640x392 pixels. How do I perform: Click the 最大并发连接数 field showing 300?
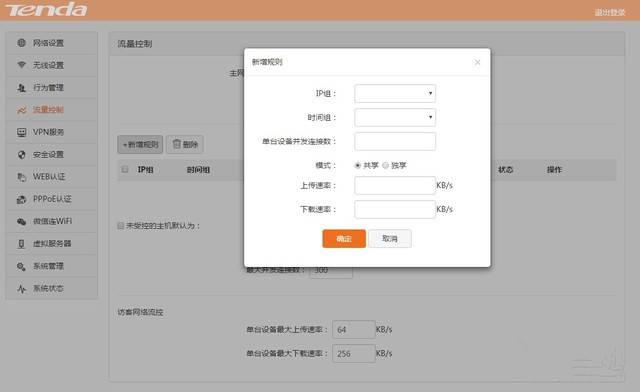tap(331, 272)
